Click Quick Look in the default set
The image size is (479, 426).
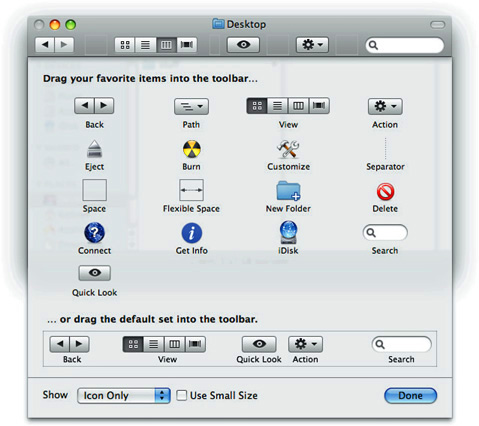tap(259, 344)
